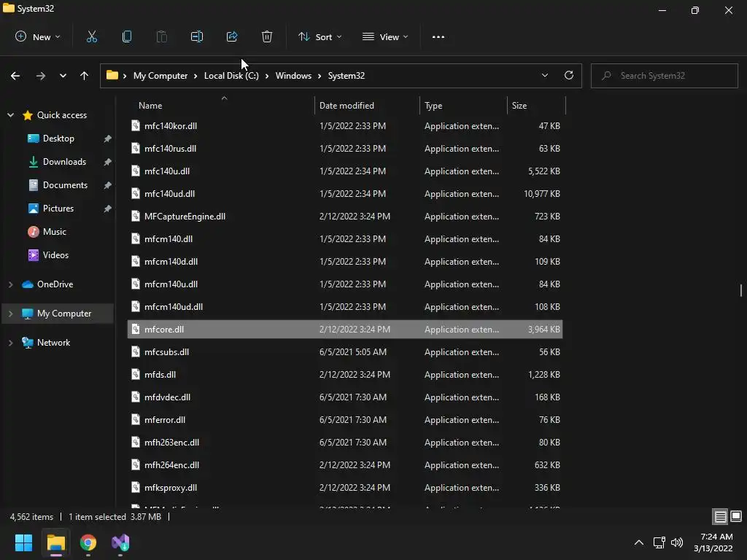
Task: Select the file mfc140ud.dll
Action: tap(345, 194)
